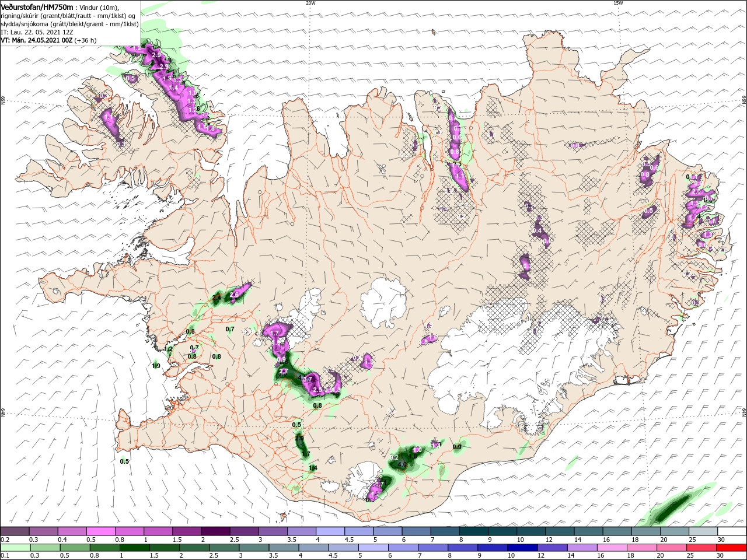Image resolution: width=747 pixels, height=560 pixels.
Task: Click the '0.9' rain value in the southeast
Action: pyautogui.click(x=457, y=447)
